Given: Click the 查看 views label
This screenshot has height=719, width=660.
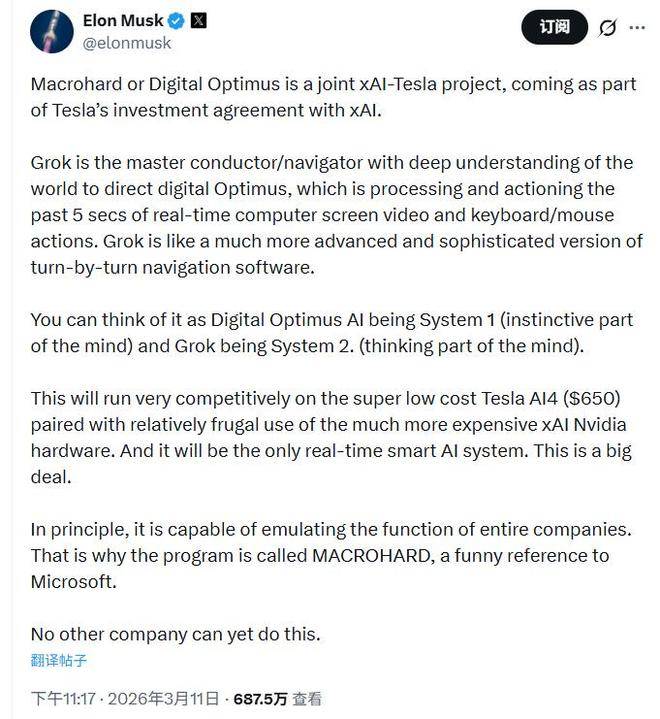Looking at the screenshot, I should coord(308,699).
